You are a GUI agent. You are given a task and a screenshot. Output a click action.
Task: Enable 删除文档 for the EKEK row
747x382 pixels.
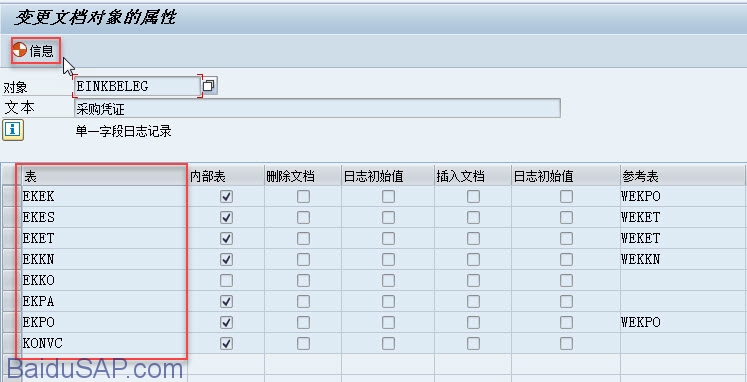(303, 196)
